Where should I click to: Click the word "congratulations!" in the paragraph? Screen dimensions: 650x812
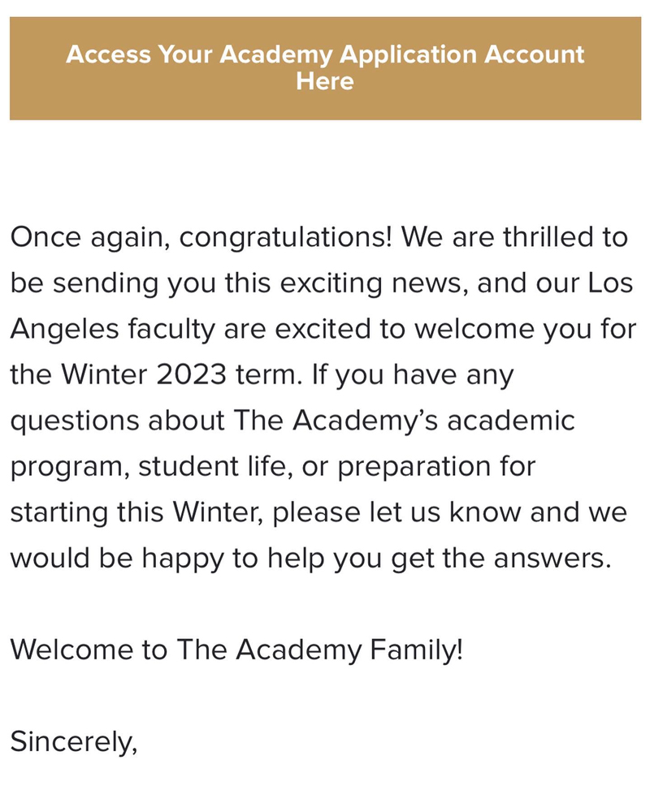coord(286,237)
